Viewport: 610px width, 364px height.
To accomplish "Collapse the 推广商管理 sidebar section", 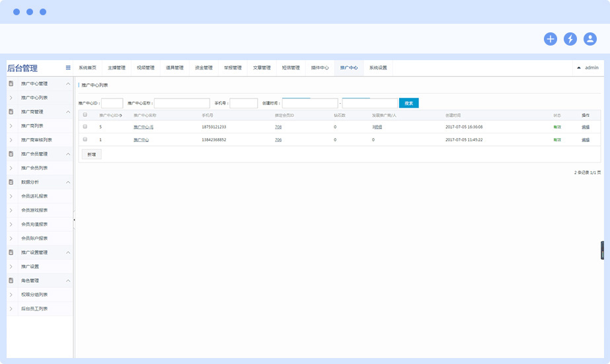I will (x=67, y=112).
